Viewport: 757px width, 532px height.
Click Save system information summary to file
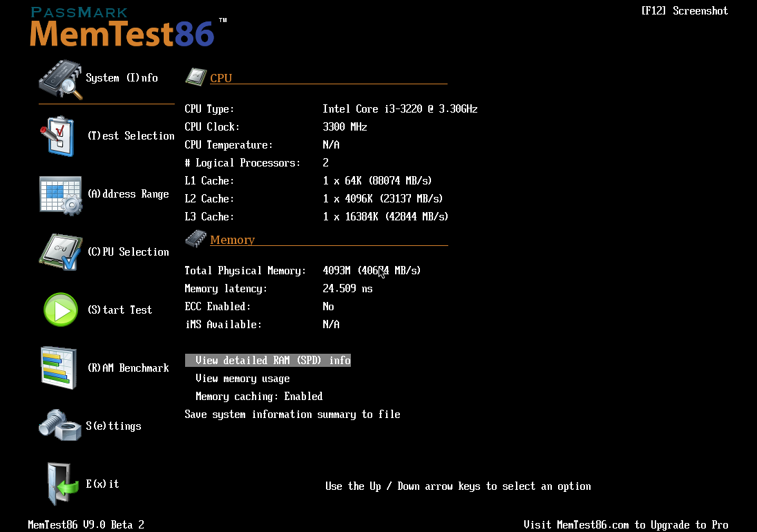pos(293,415)
